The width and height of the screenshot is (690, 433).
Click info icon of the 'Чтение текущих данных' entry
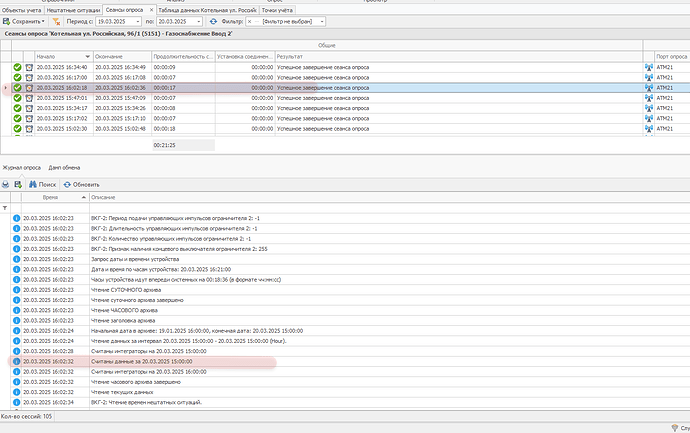16,392
